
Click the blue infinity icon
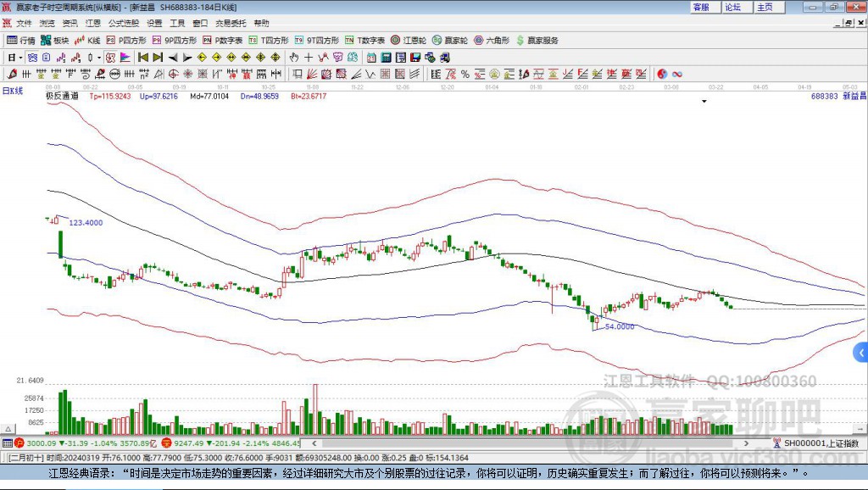click(x=677, y=75)
